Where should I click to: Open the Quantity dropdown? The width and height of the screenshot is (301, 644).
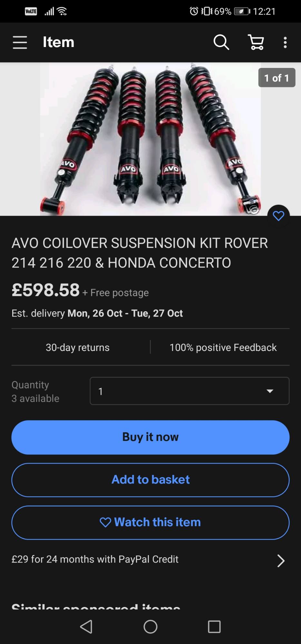pyautogui.click(x=189, y=391)
